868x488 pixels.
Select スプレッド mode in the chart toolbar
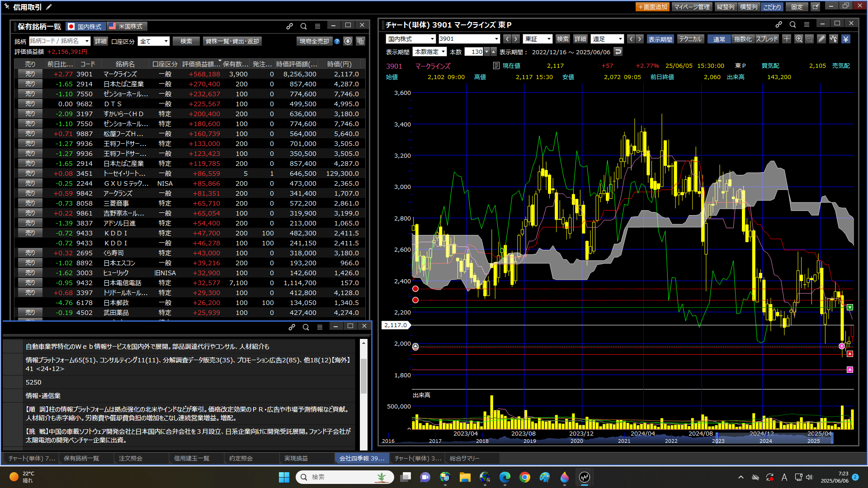point(767,39)
